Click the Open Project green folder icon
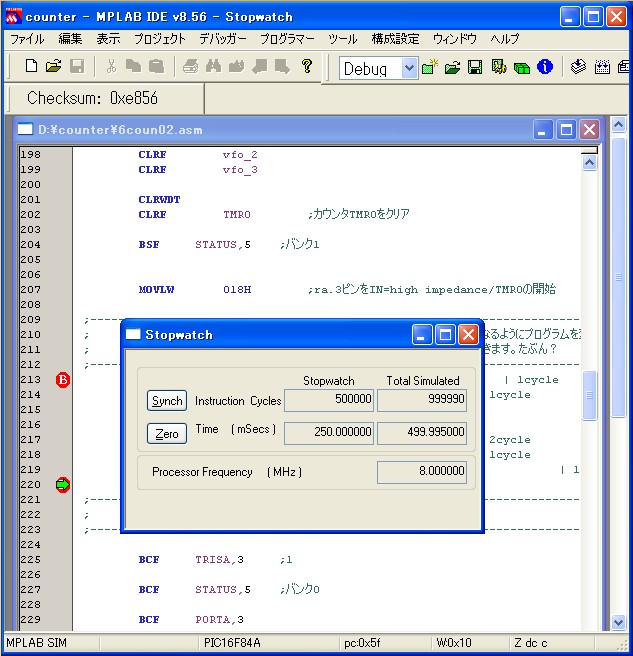 coord(452,67)
